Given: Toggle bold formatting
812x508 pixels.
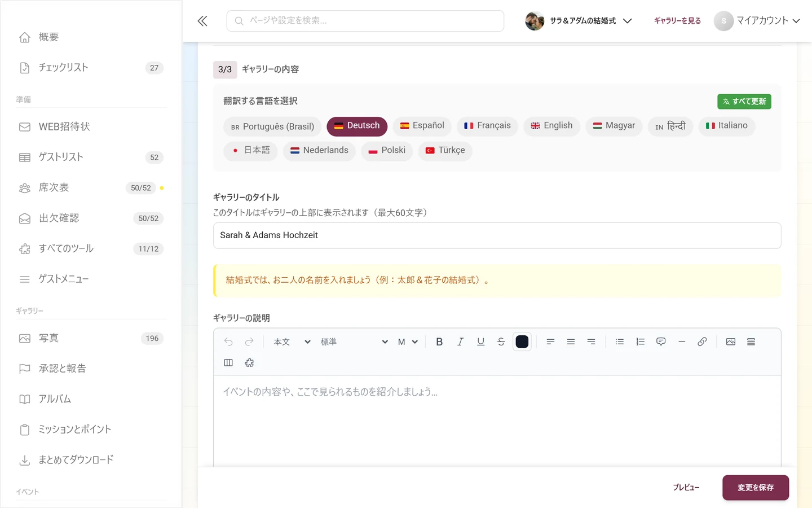Looking at the screenshot, I should click(439, 341).
